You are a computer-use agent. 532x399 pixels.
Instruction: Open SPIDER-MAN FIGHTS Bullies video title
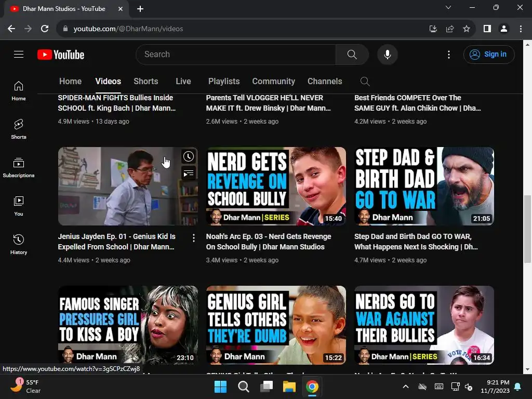(x=117, y=103)
